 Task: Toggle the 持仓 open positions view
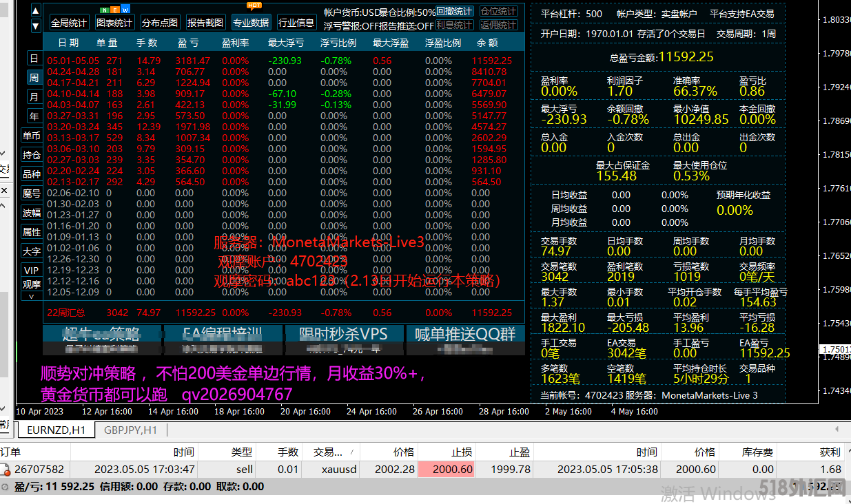coord(32,155)
